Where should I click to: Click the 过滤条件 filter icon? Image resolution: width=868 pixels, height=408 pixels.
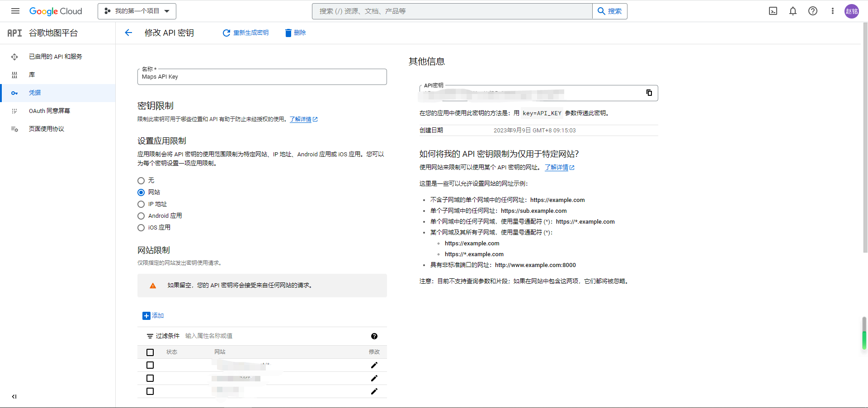[150, 336]
